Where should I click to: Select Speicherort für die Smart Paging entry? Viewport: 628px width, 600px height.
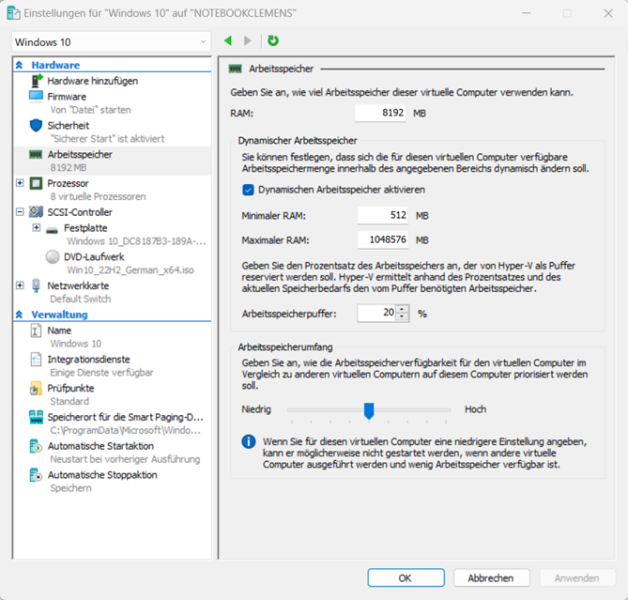125,417
